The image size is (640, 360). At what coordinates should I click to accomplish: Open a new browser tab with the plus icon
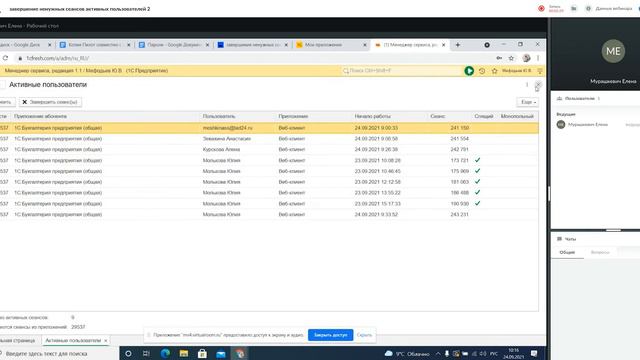click(458, 45)
